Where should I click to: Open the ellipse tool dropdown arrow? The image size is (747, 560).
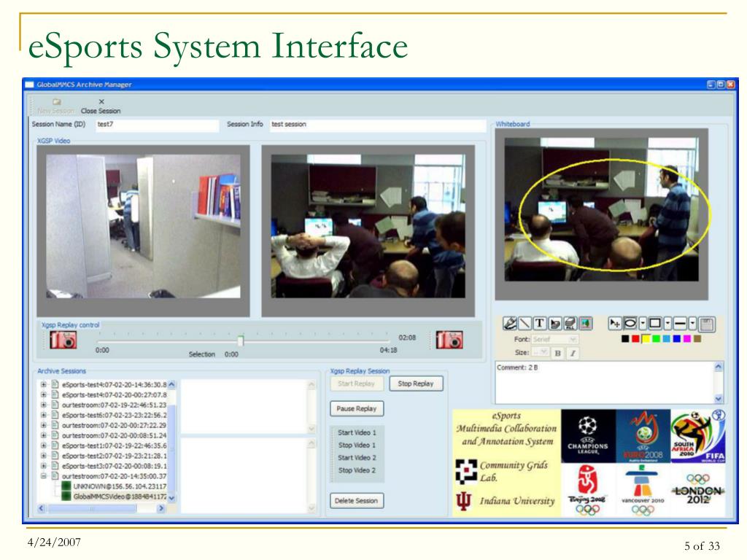click(643, 324)
